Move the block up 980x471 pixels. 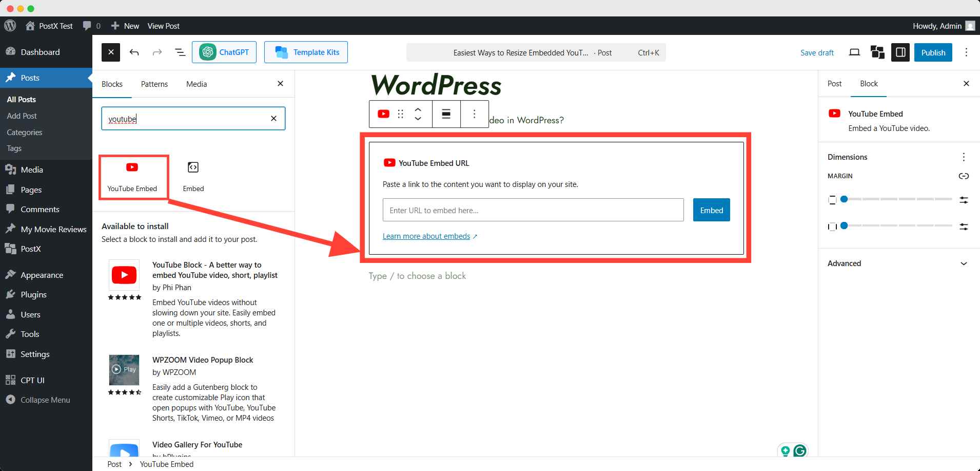[418, 109]
